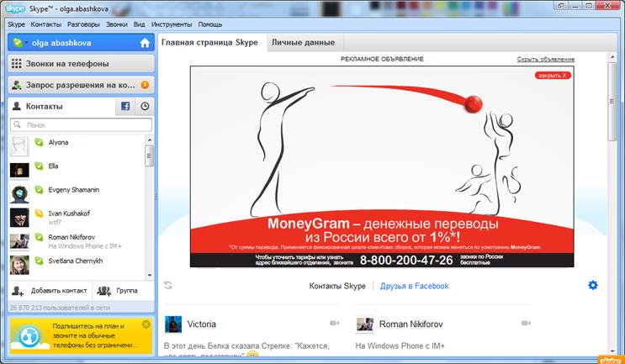Viewport: 625px width, 364px height.
Task: Open the contact request notification
Action: 81,85
